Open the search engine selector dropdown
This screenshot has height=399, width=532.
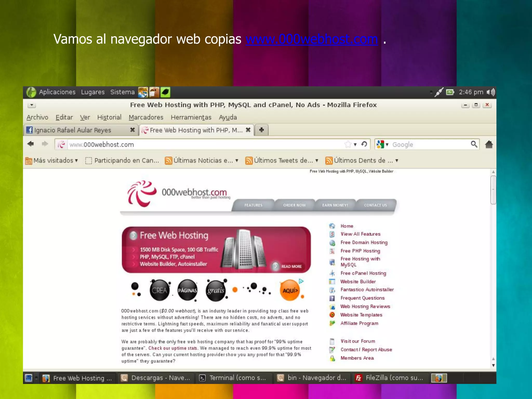(382, 144)
